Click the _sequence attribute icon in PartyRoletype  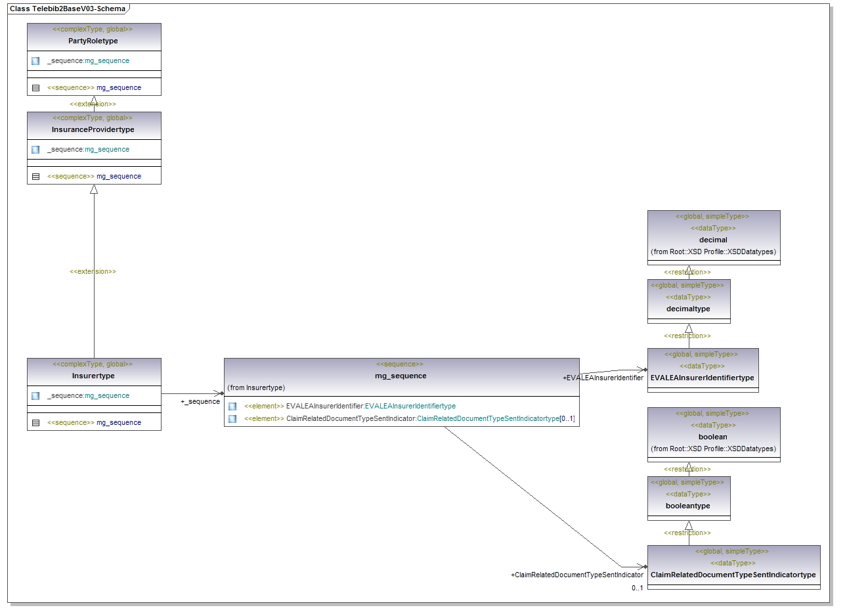coord(35,61)
